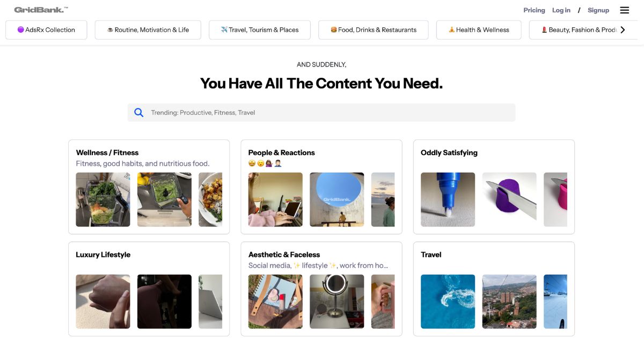Open the Luxury Lifestyle collection heading
Viewport: 644px width, 338px height.
tap(103, 255)
